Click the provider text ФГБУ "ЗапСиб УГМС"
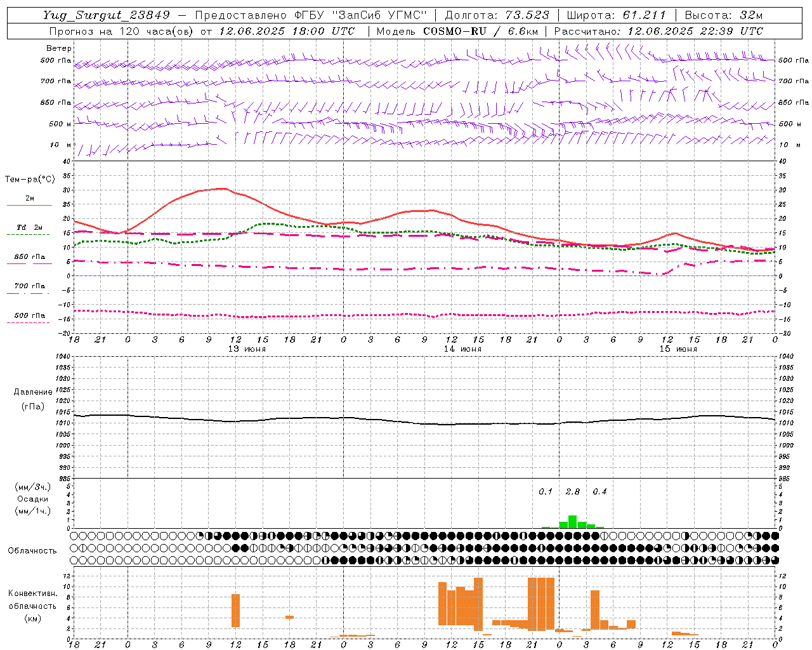This screenshot has width=812, height=650. 359,15
